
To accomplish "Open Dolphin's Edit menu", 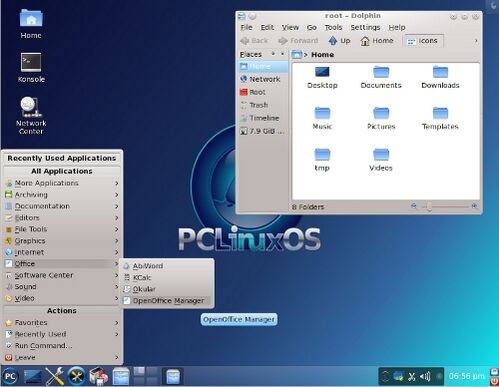I will (267, 27).
